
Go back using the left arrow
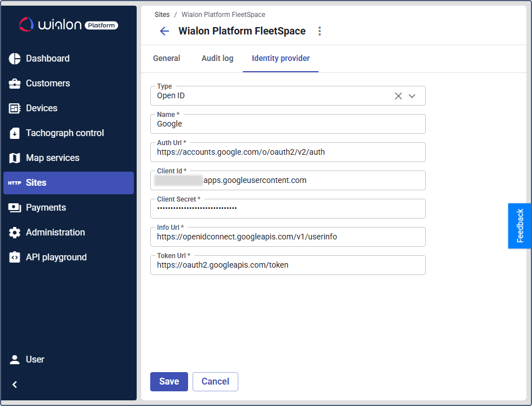pyautogui.click(x=164, y=31)
